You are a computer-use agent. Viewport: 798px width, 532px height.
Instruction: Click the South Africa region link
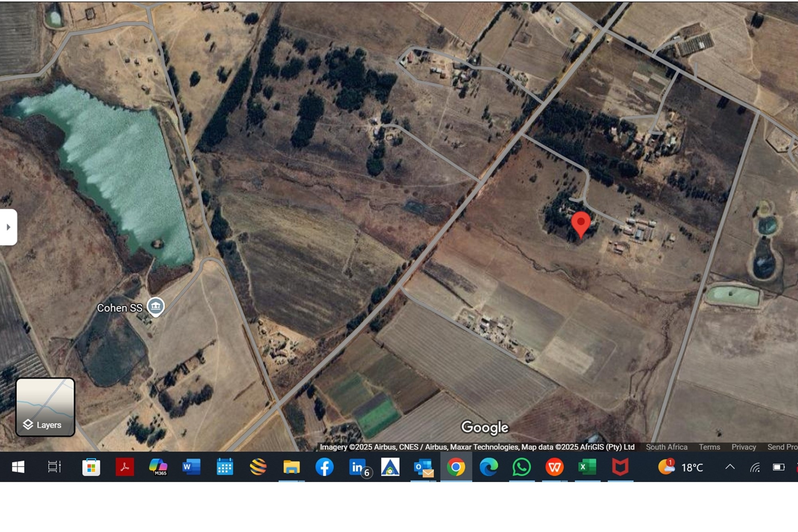tap(666, 447)
